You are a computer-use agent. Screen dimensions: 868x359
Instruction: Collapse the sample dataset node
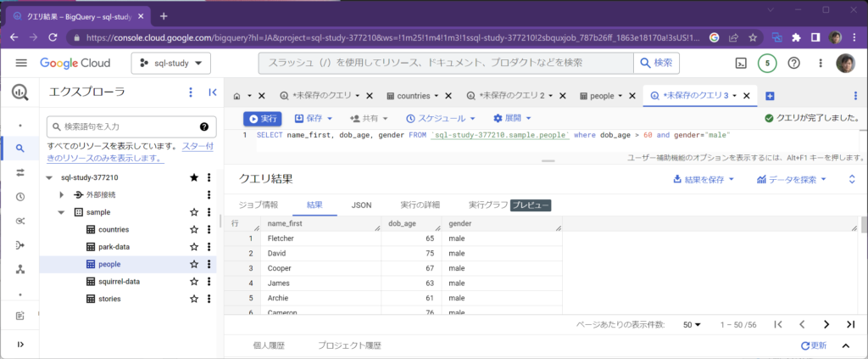point(61,212)
